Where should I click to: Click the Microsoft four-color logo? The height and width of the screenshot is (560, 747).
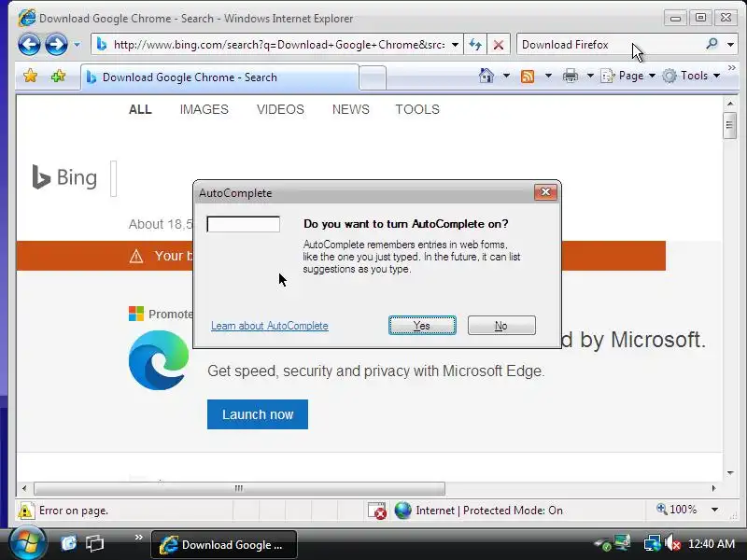(136, 314)
